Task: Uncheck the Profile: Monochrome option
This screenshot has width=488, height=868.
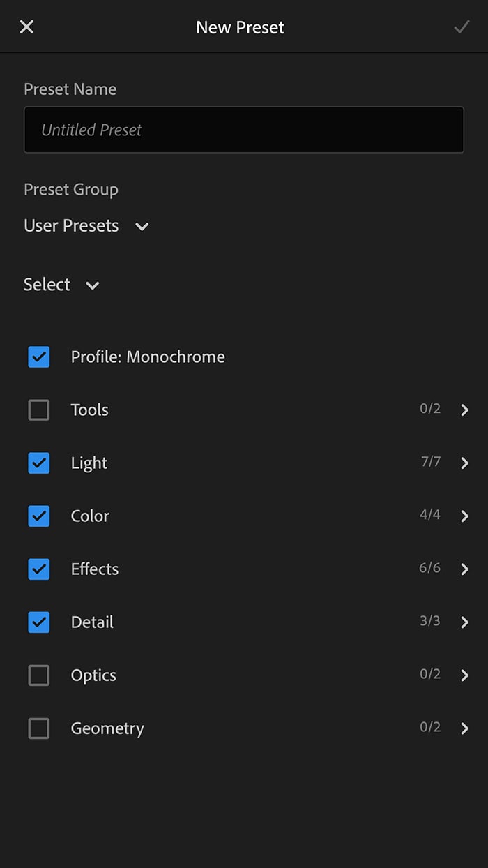Action: tap(39, 357)
